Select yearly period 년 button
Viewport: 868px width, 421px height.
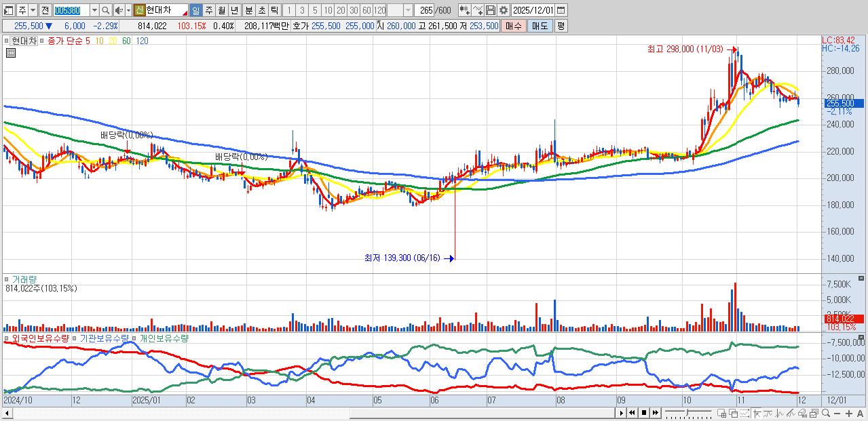point(234,10)
